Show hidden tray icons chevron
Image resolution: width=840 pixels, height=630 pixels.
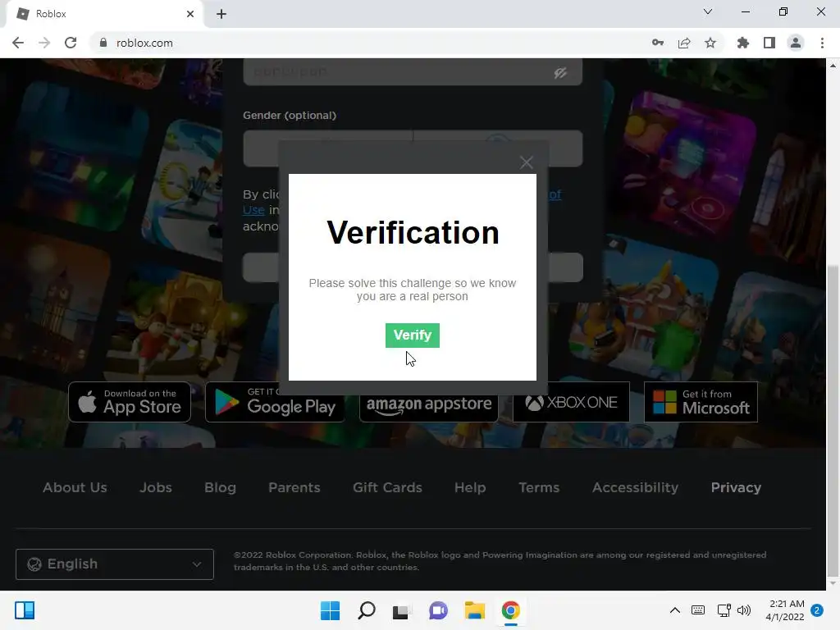coord(675,610)
